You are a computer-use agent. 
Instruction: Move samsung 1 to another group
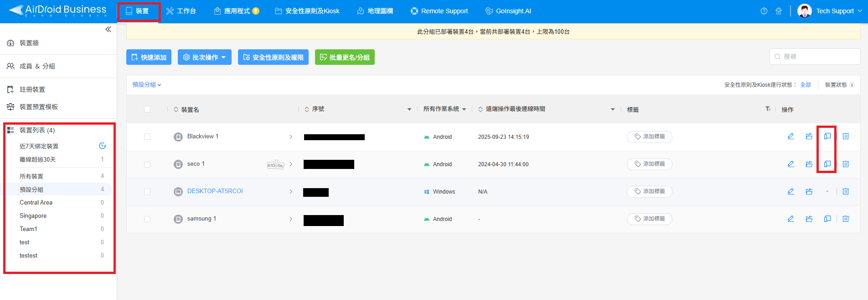point(809,219)
